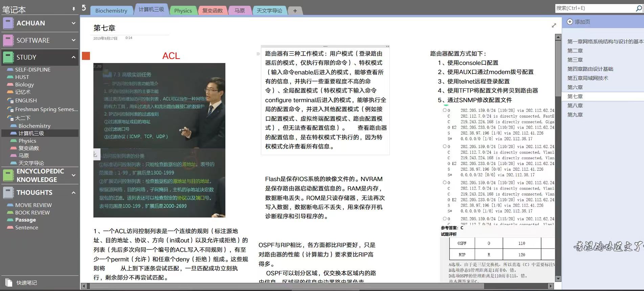The height and width of the screenshot is (291, 644).
Task: Click the back arrow beside section tabs
Action: [x=84, y=8]
